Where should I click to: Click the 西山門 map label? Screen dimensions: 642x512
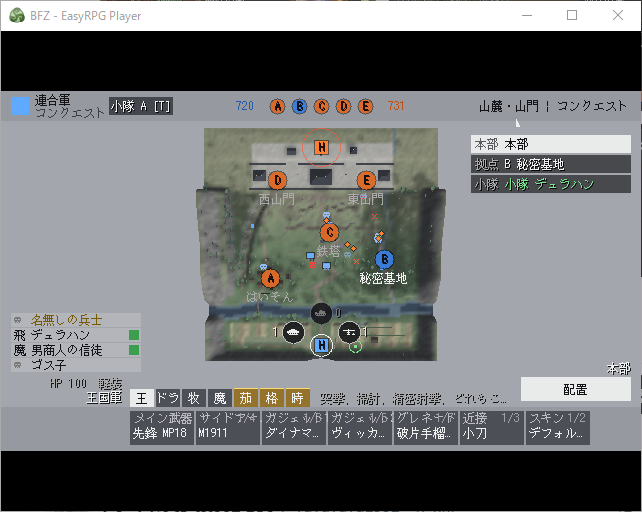pos(277,199)
